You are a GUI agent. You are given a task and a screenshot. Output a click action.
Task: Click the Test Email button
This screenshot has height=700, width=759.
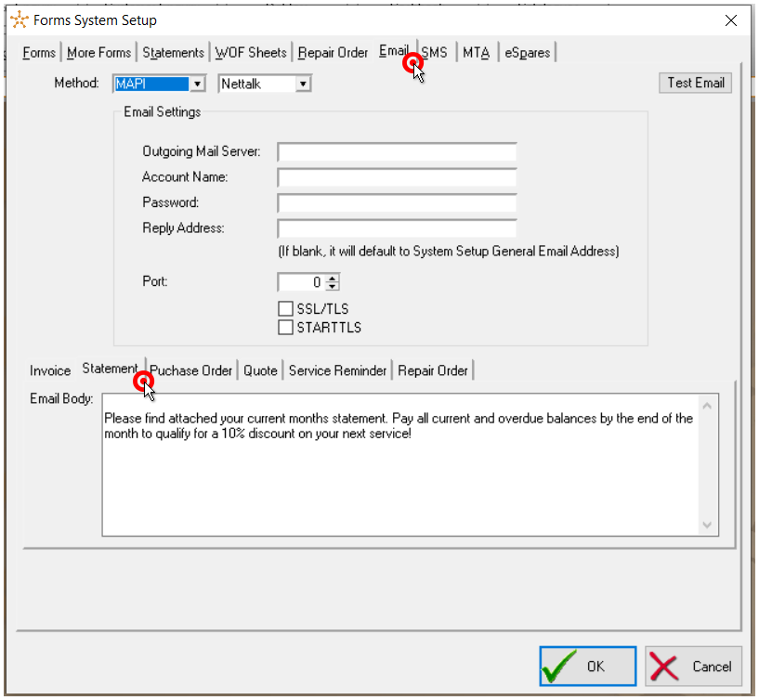point(695,83)
